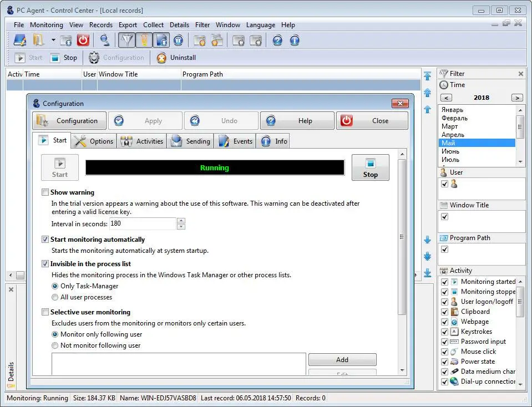
Task: Uncheck the Webpage activity filter
Action: click(444, 322)
